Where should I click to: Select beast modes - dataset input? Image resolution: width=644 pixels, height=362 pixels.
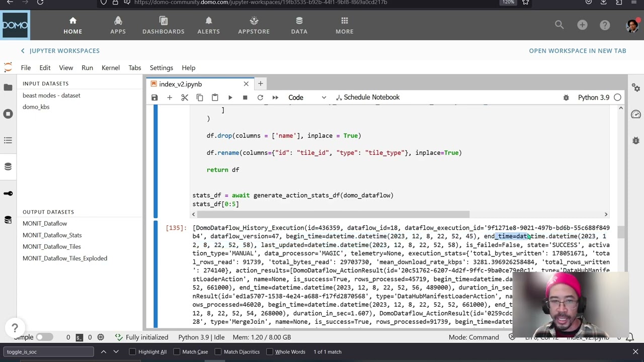51,96
